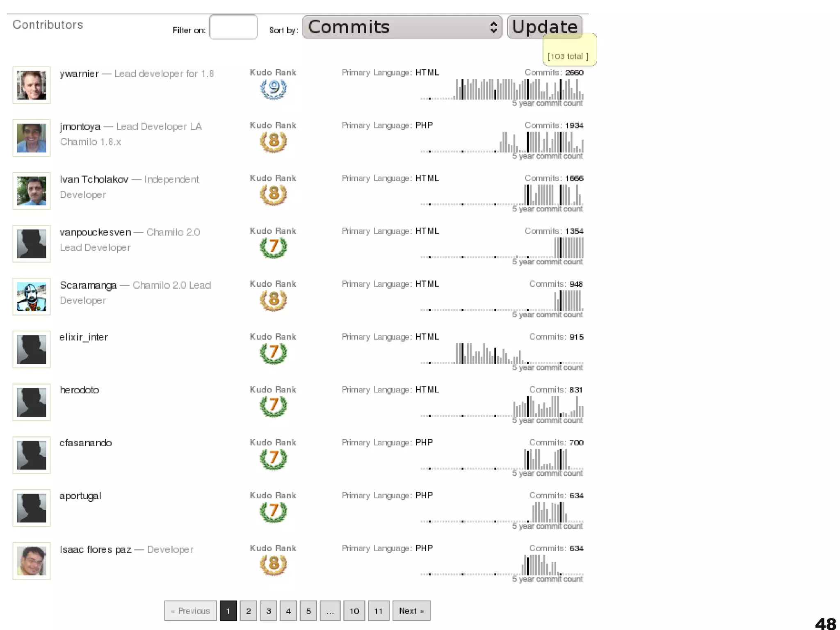Click vanpouckesven's Kudo Rank 7 badge
This screenshot has width=840, height=630.
pyautogui.click(x=273, y=247)
